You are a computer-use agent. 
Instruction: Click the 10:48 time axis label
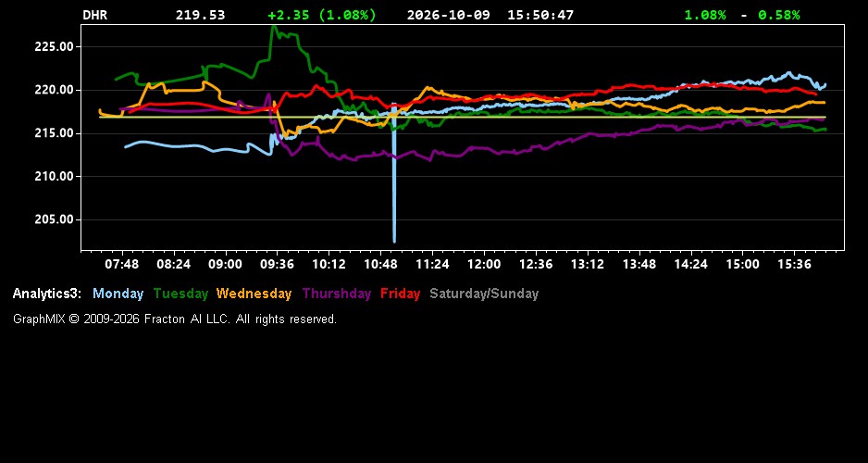380,265
